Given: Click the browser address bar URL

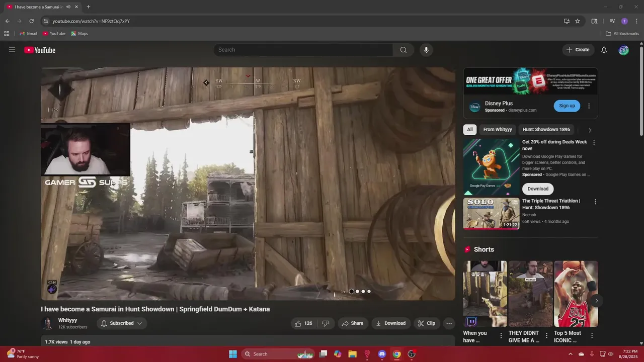Looking at the screenshot, I should [x=91, y=21].
